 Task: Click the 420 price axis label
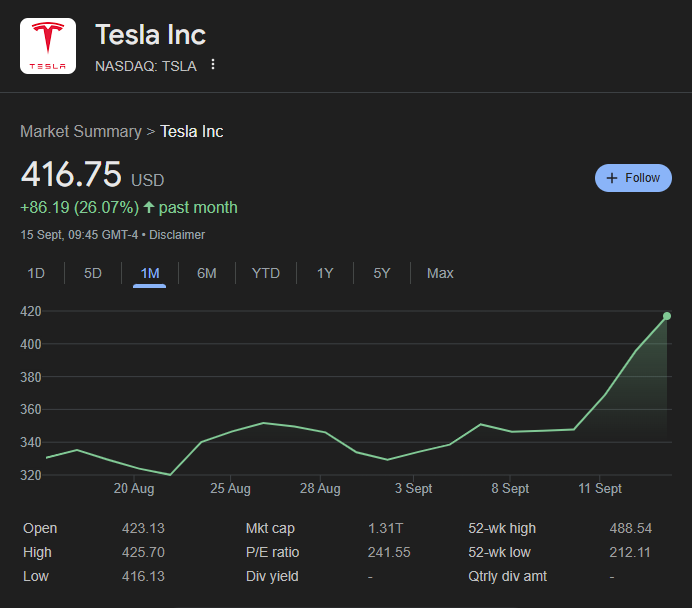click(x=30, y=312)
